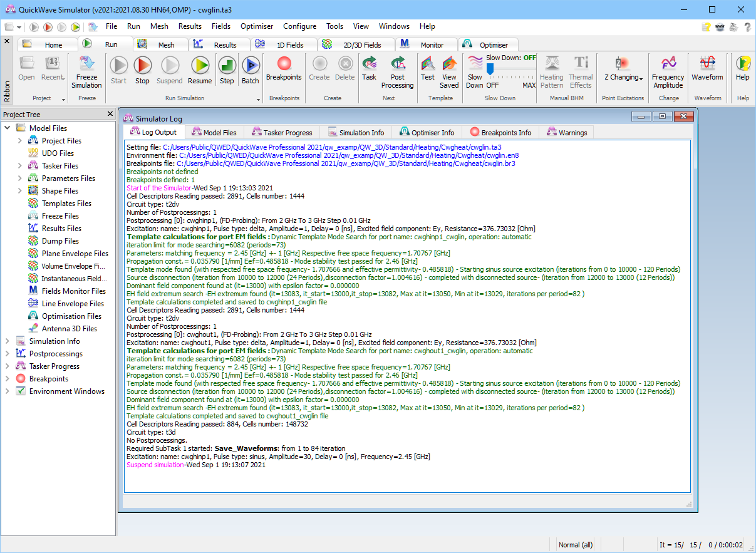Expand the Tasker Progress tree node
The height and width of the screenshot is (553, 756).
point(8,366)
